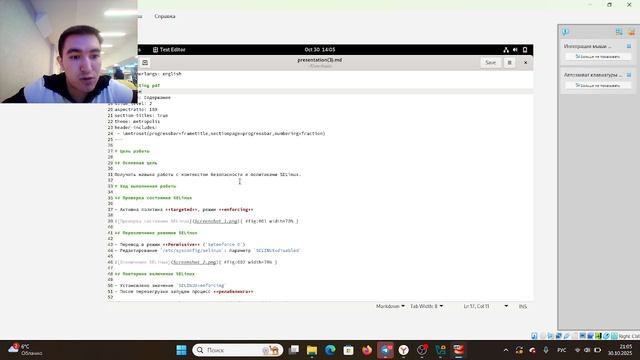The image size is (640, 360).
Task: Open Telegram from the taskbar
Action: (385, 350)
